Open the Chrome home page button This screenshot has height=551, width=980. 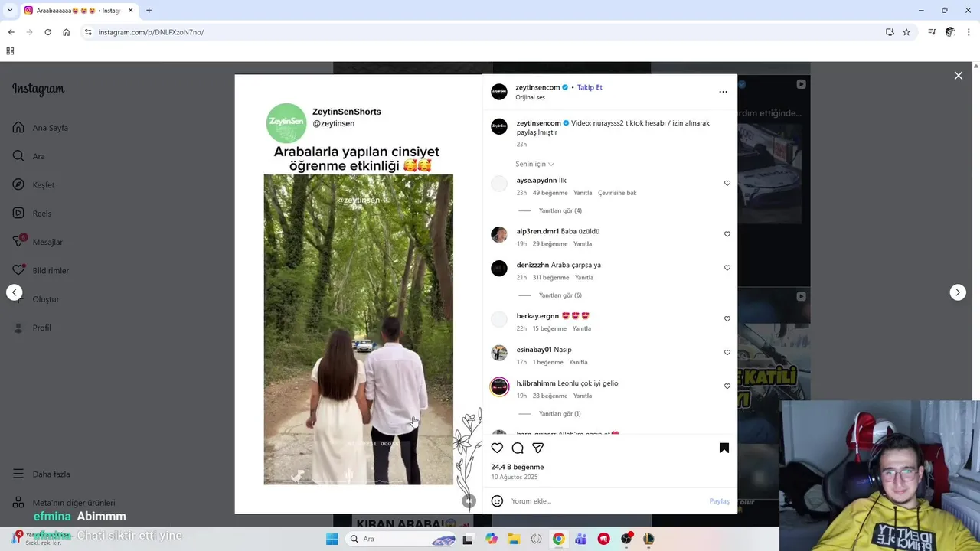[67, 32]
